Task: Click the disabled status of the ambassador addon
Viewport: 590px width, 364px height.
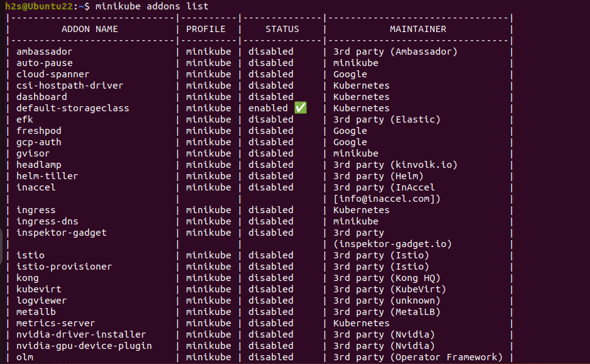Action: pos(270,52)
